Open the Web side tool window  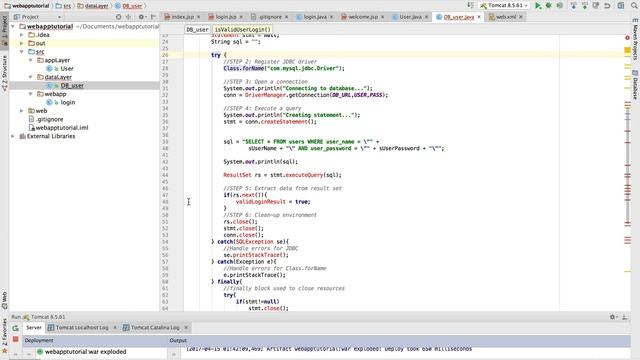pos(4,300)
